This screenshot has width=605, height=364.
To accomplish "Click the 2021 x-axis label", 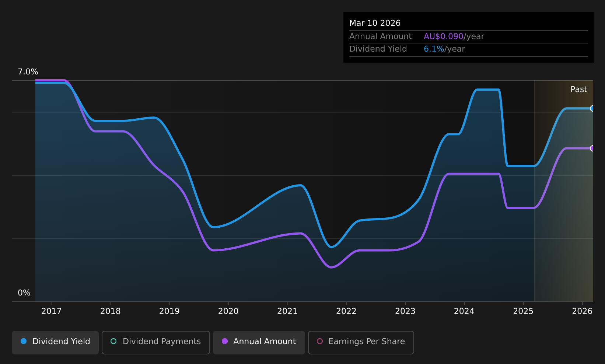I will [x=287, y=311].
